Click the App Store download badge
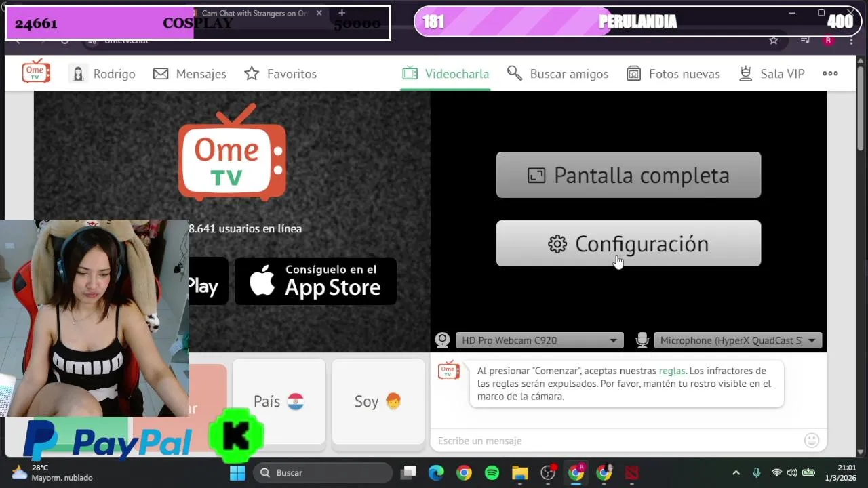868x488 pixels. (315, 281)
